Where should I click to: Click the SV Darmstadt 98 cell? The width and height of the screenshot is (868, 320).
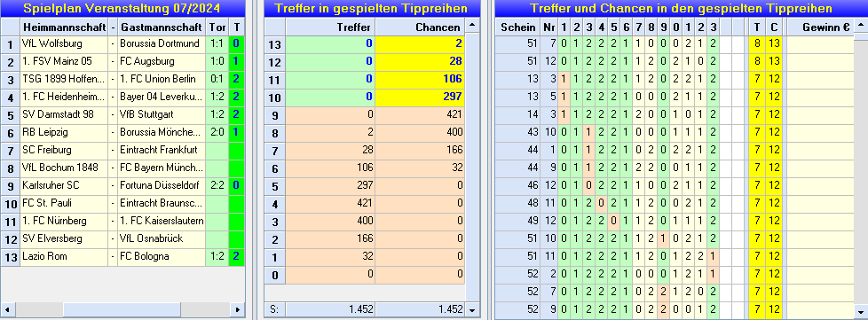pyautogui.click(x=64, y=114)
